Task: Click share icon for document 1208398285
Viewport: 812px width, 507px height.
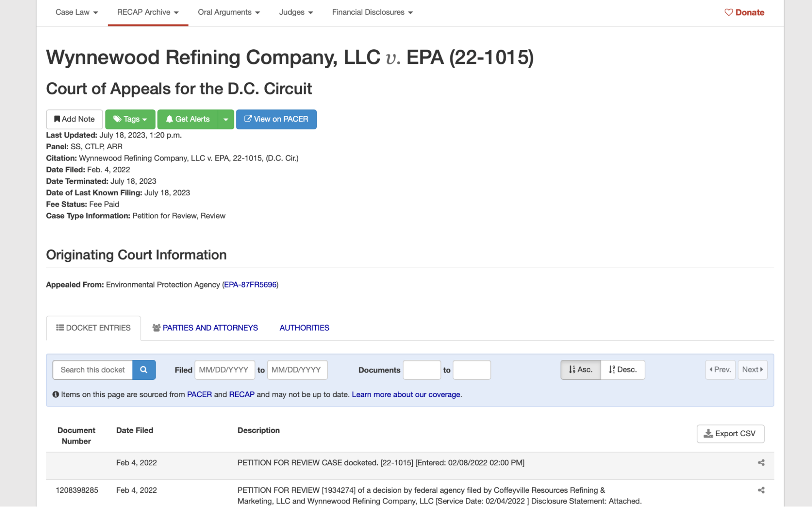Action: (761, 490)
